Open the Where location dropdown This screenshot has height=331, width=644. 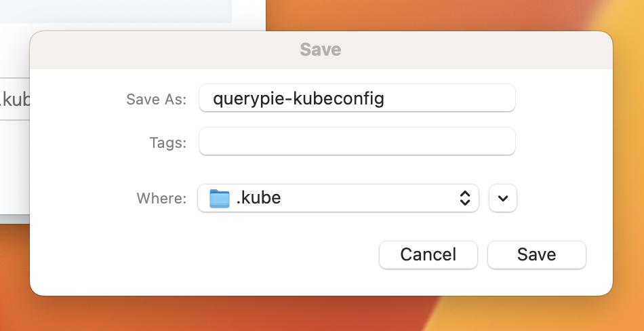tap(338, 198)
